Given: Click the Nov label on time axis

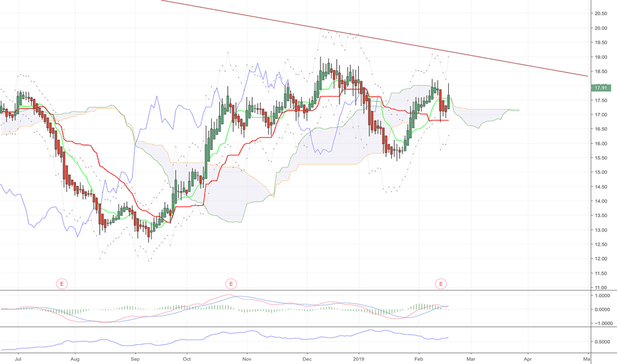Looking at the screenshot, I should coord(247,359).
